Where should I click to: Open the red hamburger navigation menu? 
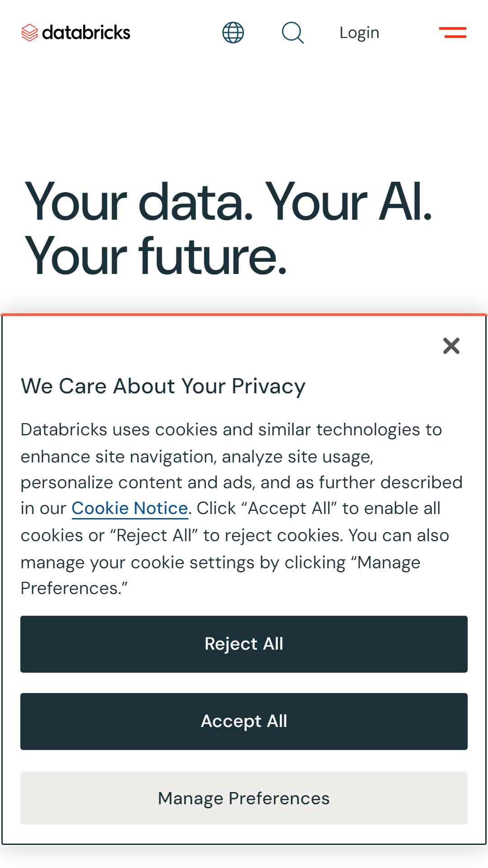pos(453,33)
